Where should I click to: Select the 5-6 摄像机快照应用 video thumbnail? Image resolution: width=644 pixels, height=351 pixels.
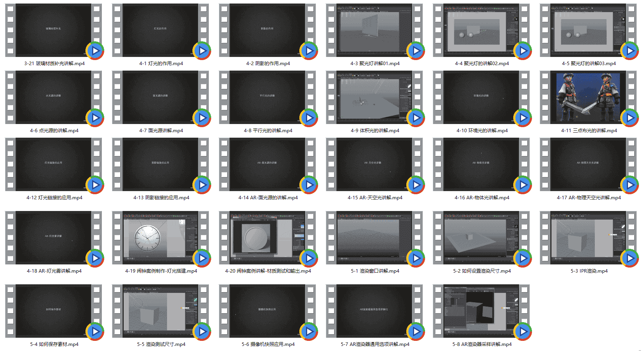coord(267,311)
